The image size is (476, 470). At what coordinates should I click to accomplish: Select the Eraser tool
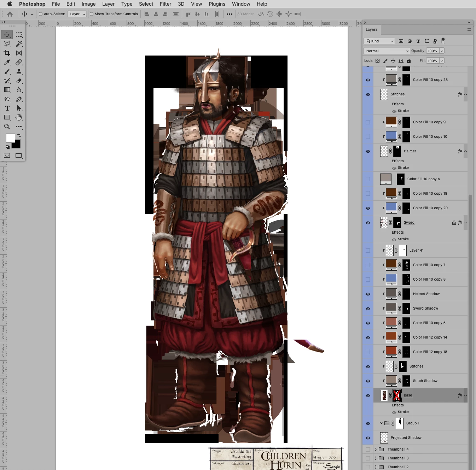coord(19,81)
